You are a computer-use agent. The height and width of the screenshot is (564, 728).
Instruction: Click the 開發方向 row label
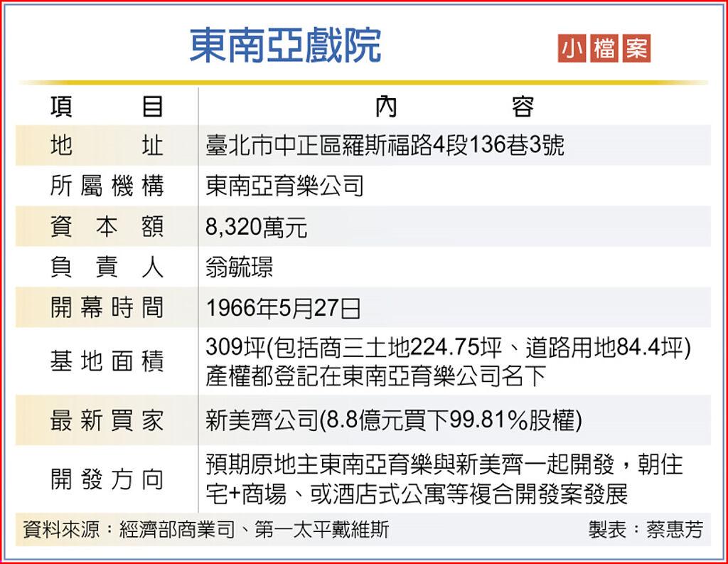click(107, 479)
